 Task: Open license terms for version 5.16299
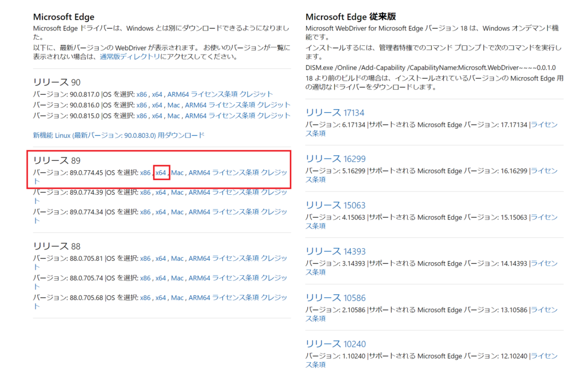pos(544,171)
